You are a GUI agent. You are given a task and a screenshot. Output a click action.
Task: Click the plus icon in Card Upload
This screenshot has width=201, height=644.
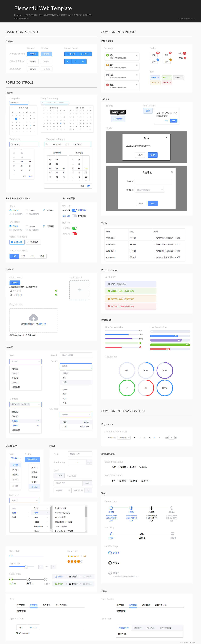pos(79,290)
